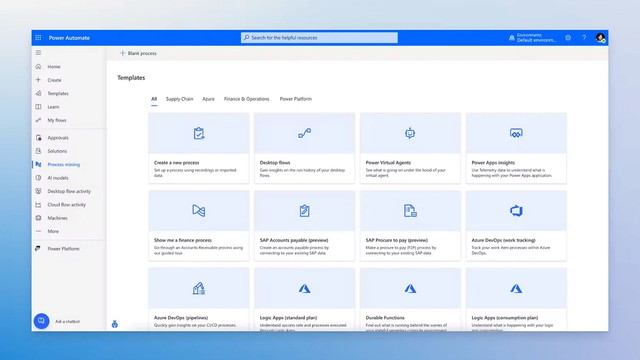Open the Help question mark icon
This screenshot has height=360, width=640.
[x=584, y=38]
